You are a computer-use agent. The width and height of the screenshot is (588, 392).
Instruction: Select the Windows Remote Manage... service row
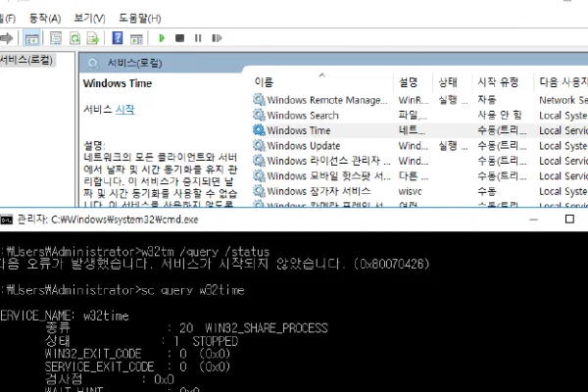click(x=420, y=100)
